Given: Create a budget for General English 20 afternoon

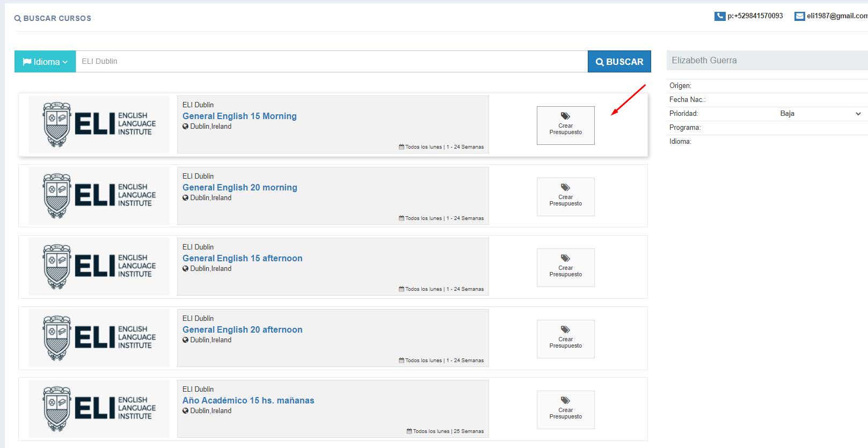Looking at the screenshot, I should tap(565, 339).
